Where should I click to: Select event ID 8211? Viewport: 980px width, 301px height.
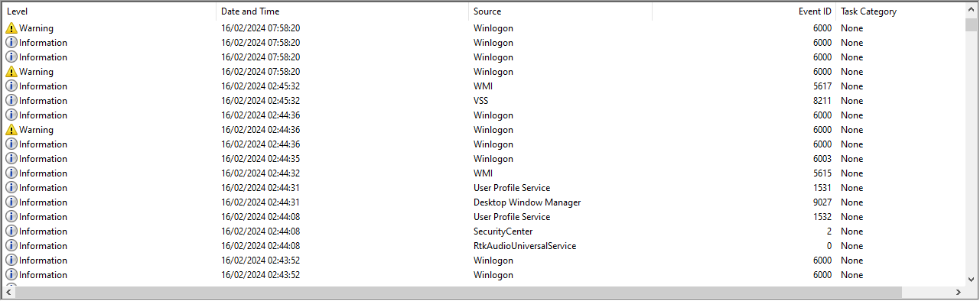822,101
